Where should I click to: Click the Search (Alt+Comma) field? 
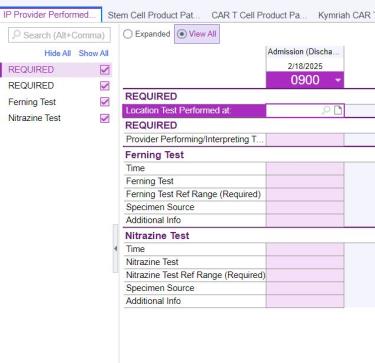[x=59, y=35]
